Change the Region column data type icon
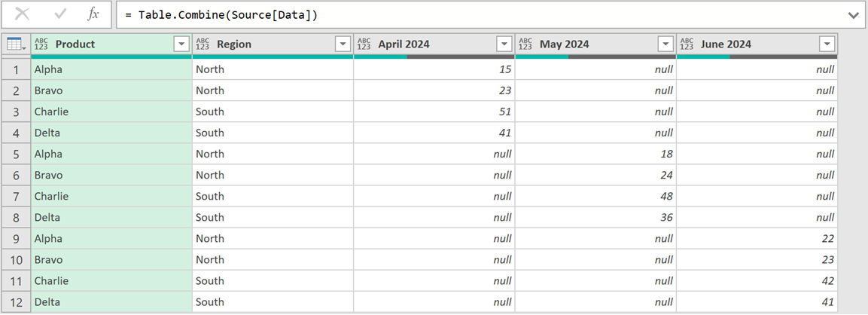Image resolution: width=868 pixels, height=315 pixels. pos(203,44)
